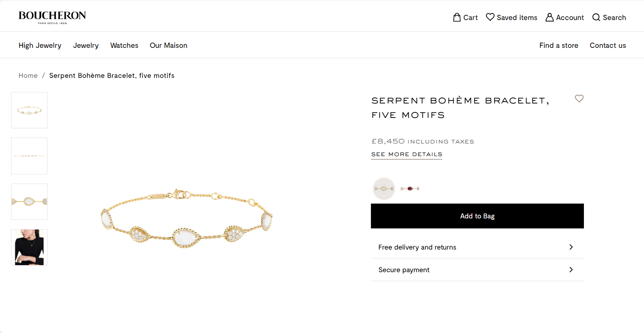Click the Find a store link
The height and width of the screenshot is (333, 644).
pyautogui.click(x=559, y=45)
